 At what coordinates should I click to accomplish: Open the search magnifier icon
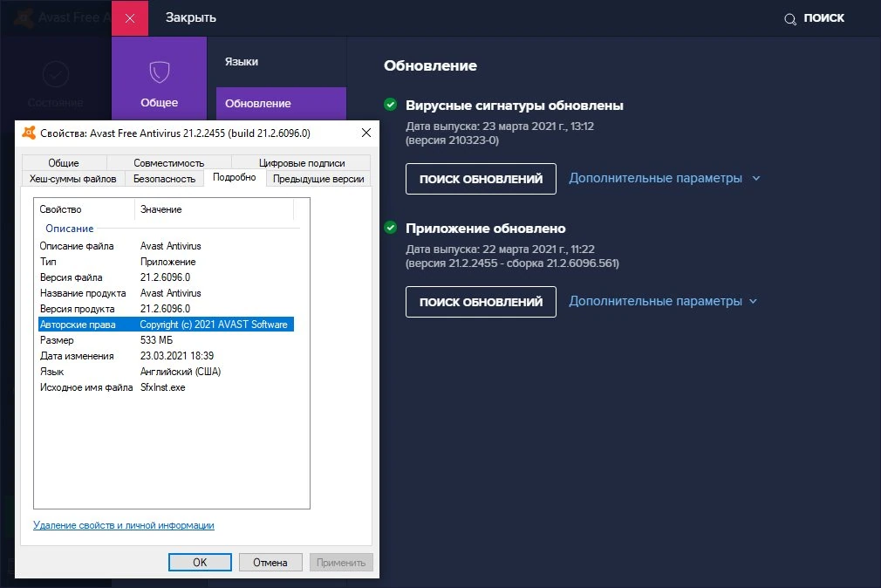coord(790,20)
